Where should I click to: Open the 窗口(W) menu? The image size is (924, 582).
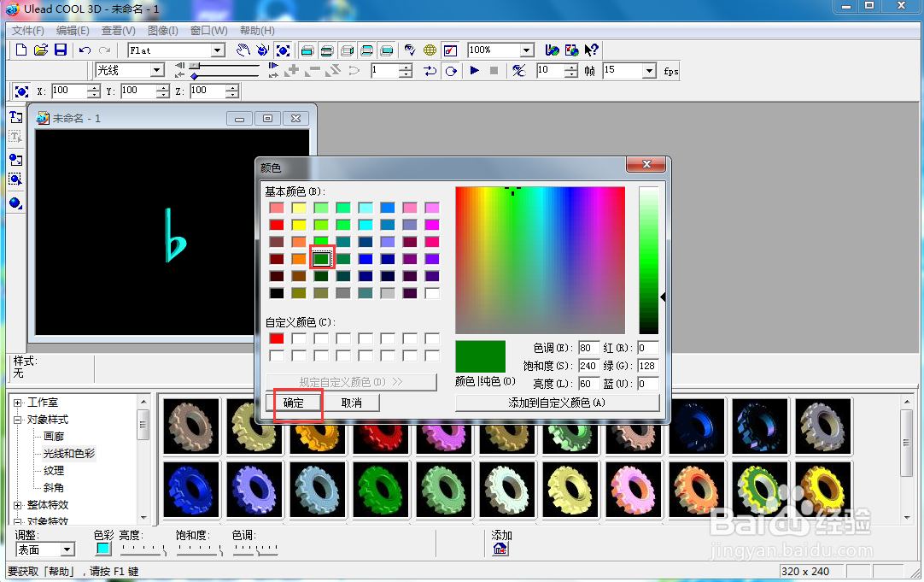click(209, 31)
